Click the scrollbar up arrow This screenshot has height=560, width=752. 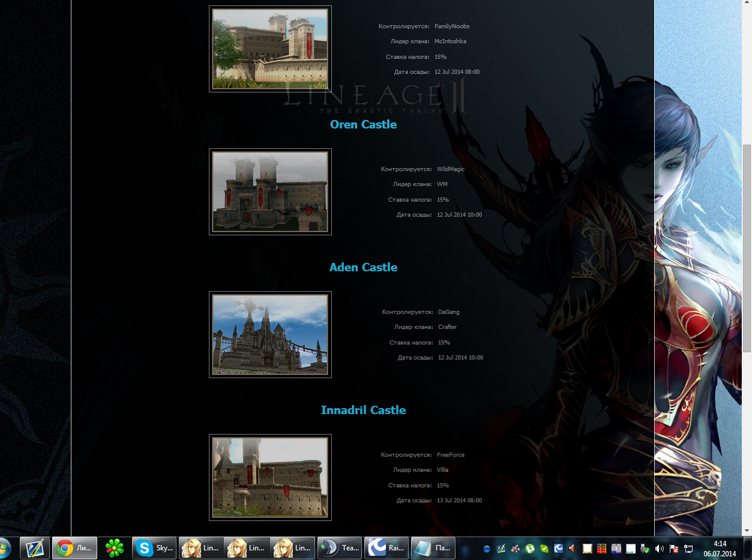[747, 2]
